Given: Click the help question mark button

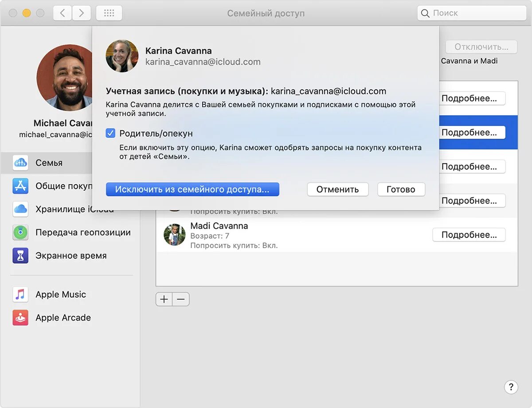Looking at the screenshot, I should coord(512,387).
